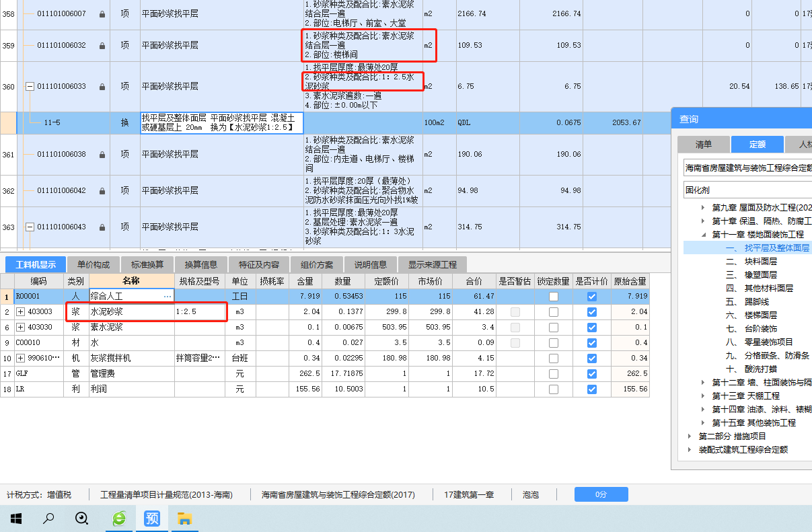Click lock icon of item 011101006043
Image resolution: width=812 pixels, height=532 pixels.
pyautogui.click(x=102, y=227)
